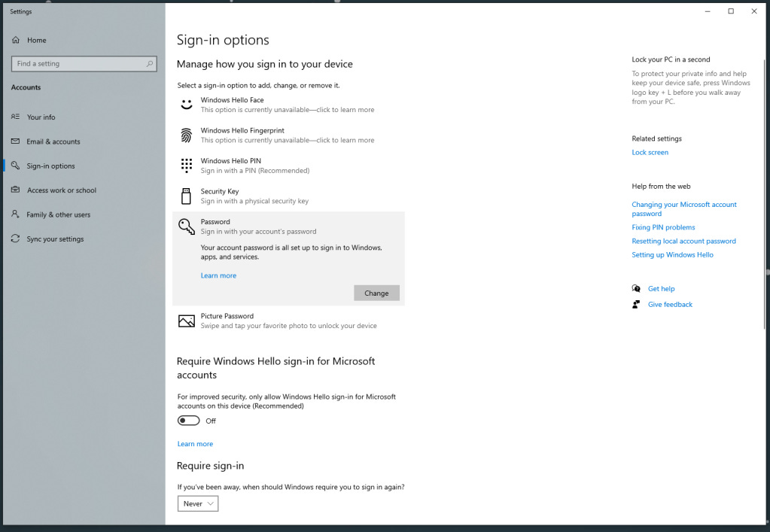The width and height of the screenshot is (770, 532).
Task: Click the magnifier icon in search box
Action: pos(149,64)
